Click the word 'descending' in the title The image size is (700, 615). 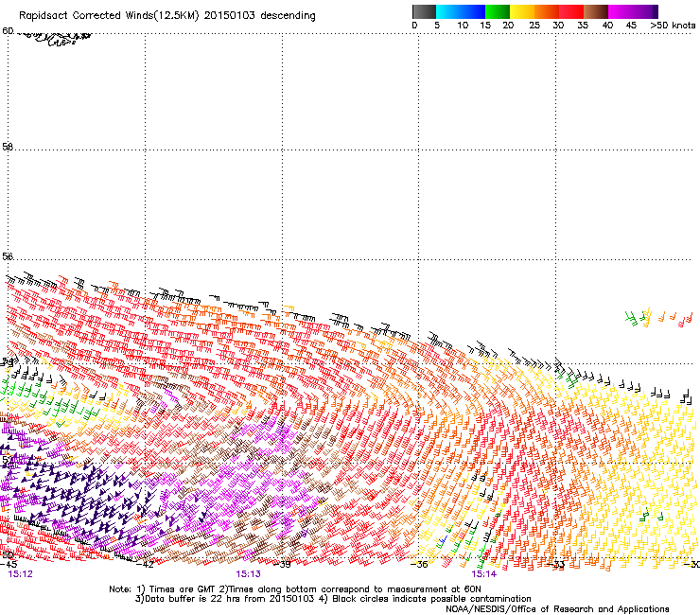coord(288,16)
